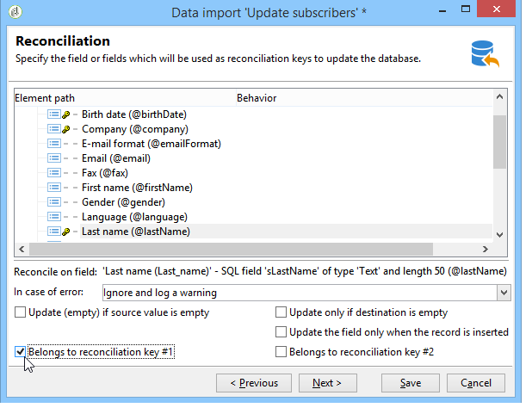The width and height of the screenshot is (532, 414).
Task: Tick 'Belongs to reconciliation key #2' checkbox
Action: 281,351
